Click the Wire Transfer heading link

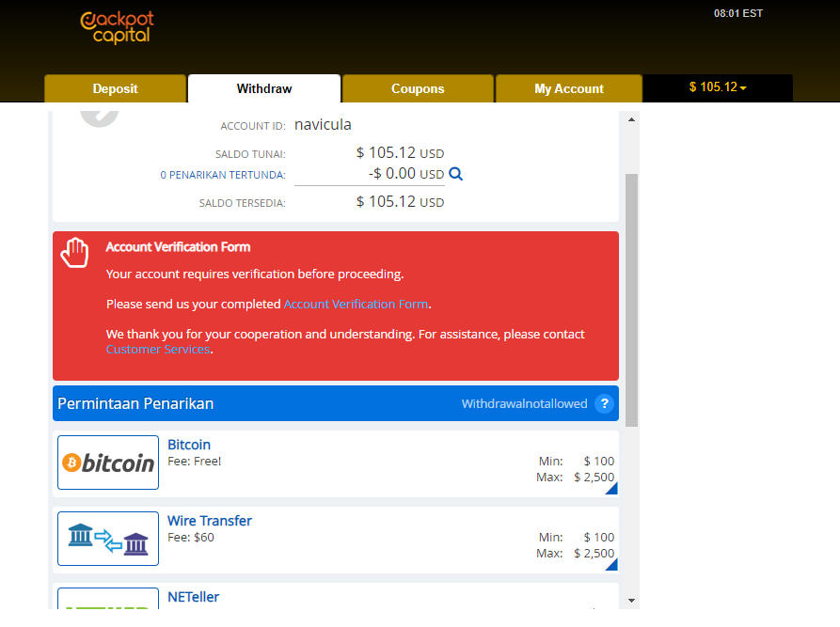click(x=209, y=521)
